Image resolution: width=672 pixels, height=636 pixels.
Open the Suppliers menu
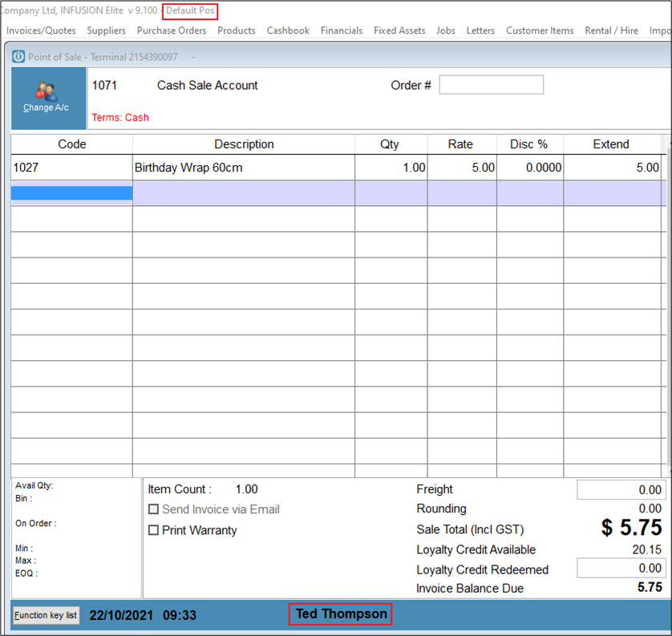(107, 30)
